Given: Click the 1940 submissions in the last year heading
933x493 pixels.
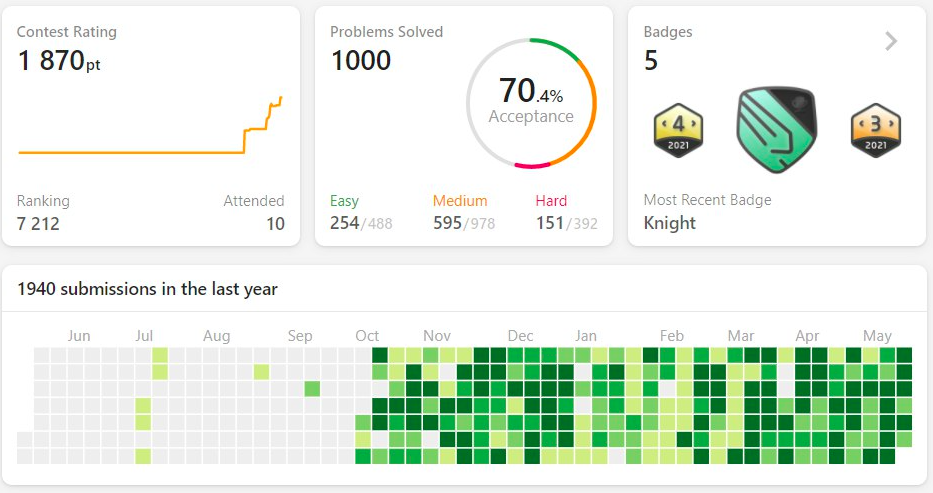Looking at the screenshot, I should pyautogui.click(x=148, y=289).
